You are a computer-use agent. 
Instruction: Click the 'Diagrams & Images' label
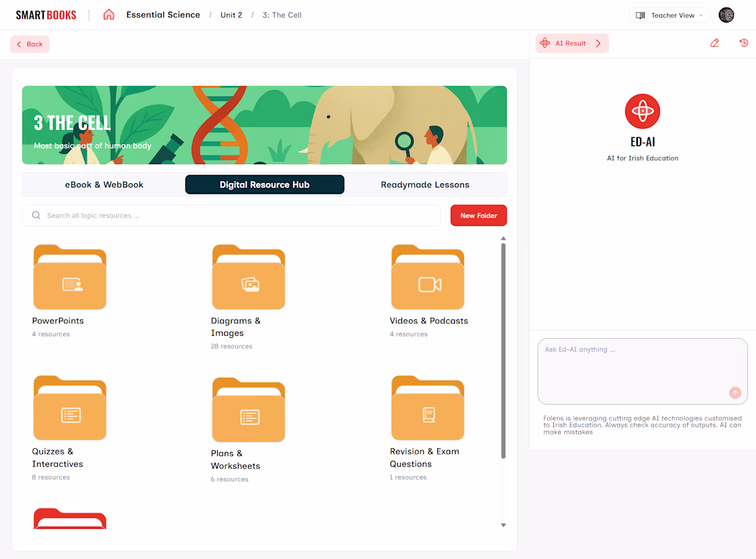[x=236, y=327]
